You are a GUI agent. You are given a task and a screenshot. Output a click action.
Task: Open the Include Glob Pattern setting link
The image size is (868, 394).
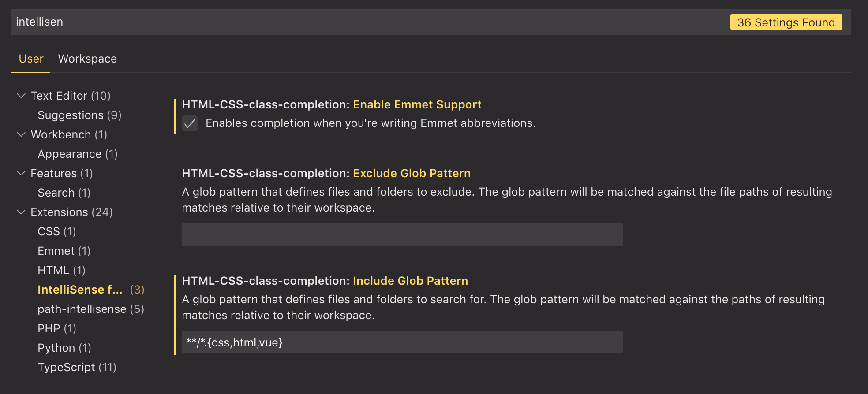click(410, 281)
